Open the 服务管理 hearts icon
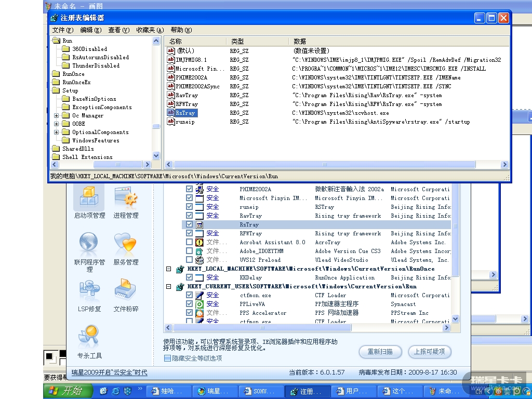The image size is (532, 399). 125,243
